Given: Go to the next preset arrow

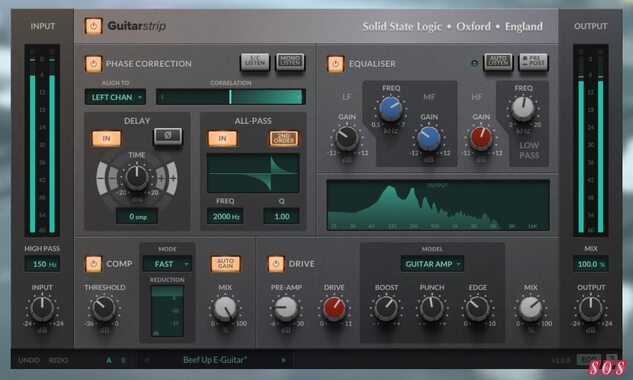Looking at the screenshot, I should (x=284, y=360).
